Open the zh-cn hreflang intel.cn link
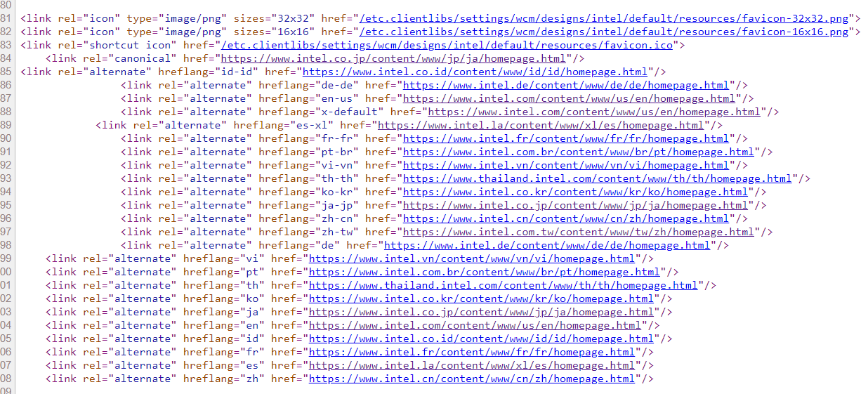 [565, 218]
